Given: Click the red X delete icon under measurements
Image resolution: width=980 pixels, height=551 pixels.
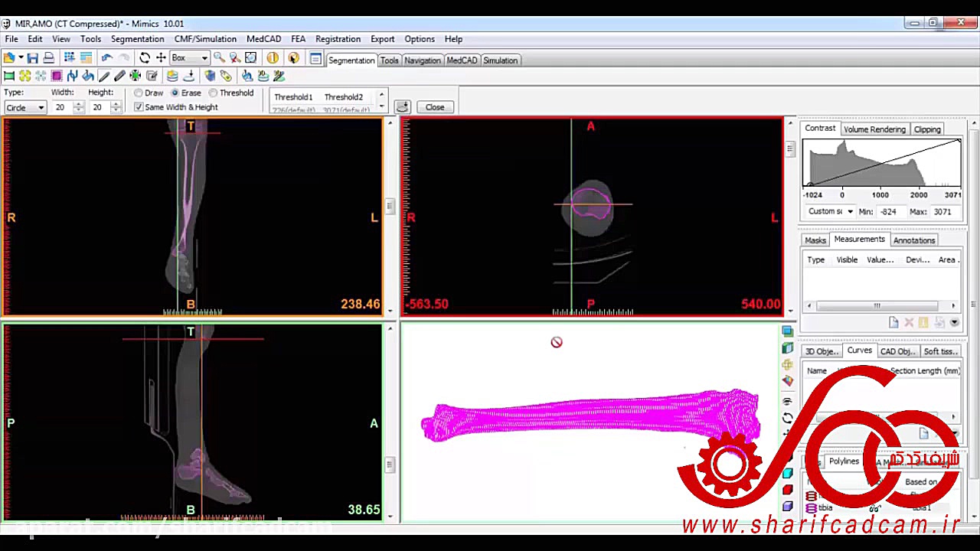Looking at the screenshot, I should tap(909, 322).
